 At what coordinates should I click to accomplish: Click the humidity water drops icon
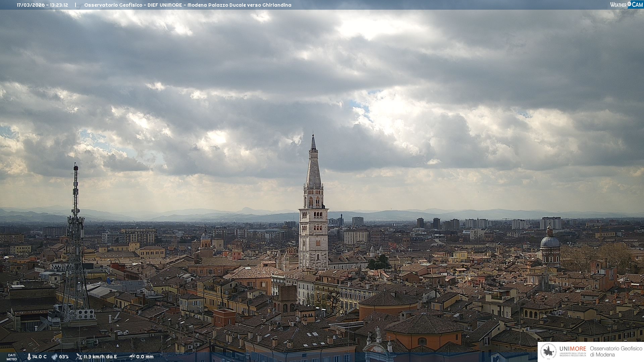tap(54, 357)
